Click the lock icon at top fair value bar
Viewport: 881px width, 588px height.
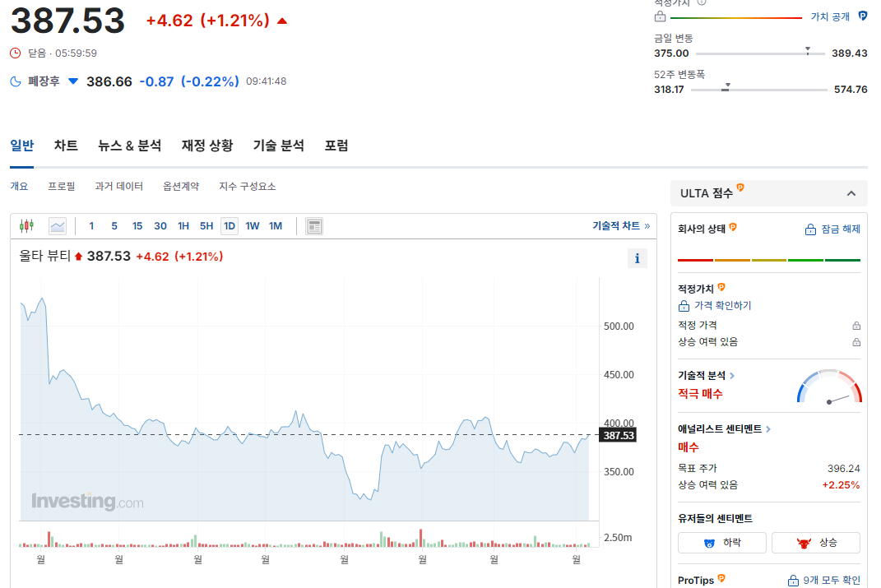[661, 16]
